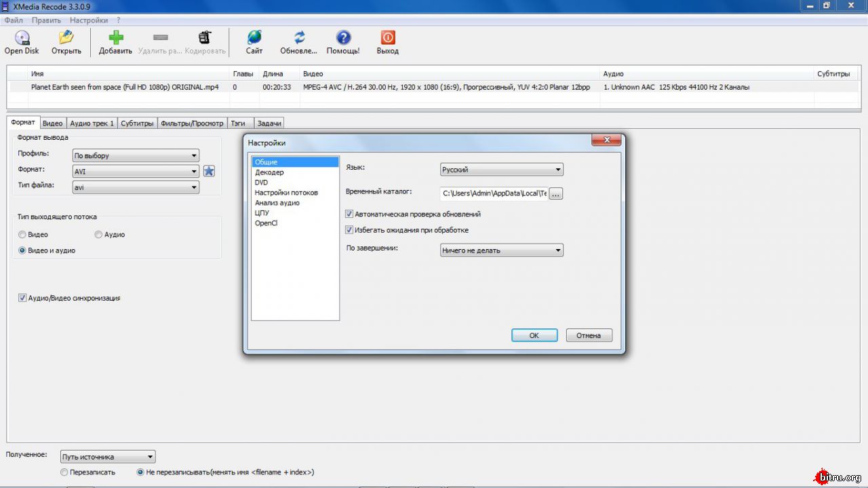
Task: Switch to the Субтитры tab
Action: point(137,124)
